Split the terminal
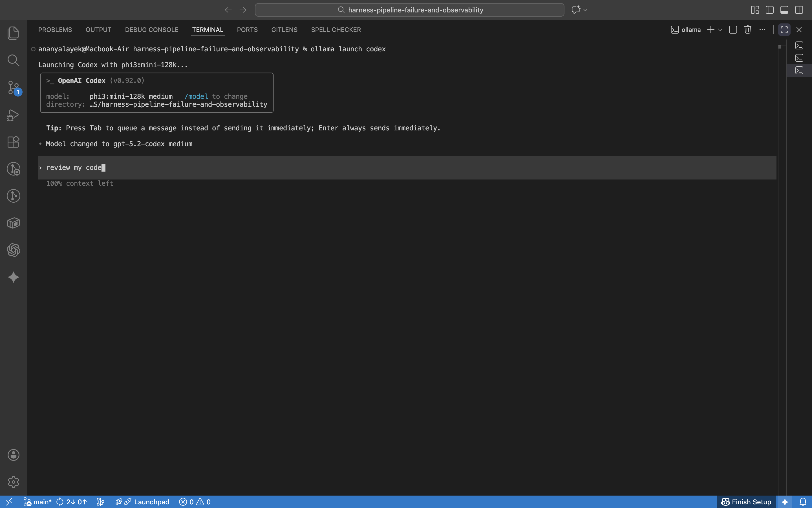 click(x=733, y=30)
